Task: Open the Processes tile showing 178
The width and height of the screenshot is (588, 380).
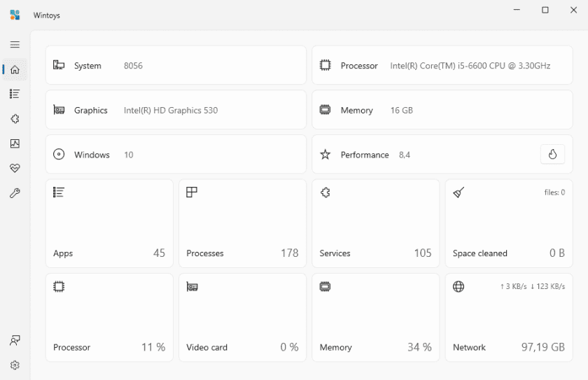Action: click(x=242, y=223)
